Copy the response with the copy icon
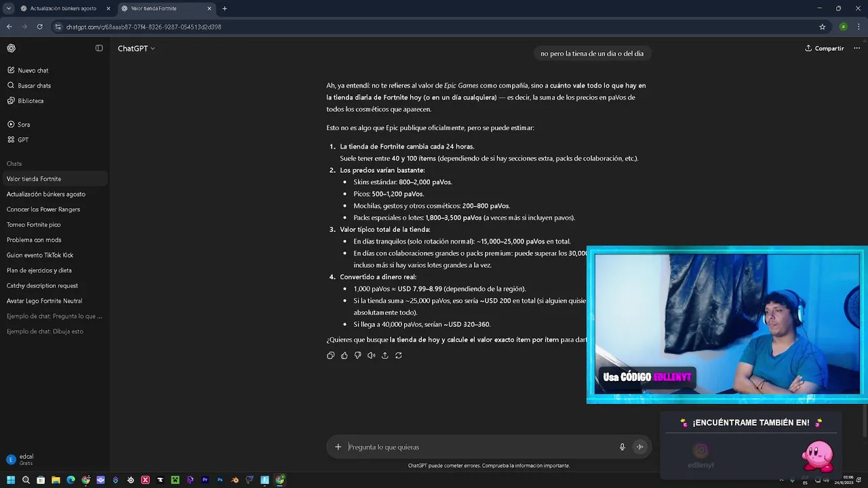Viewport: 868px width, 488px height. pos(331,355)
